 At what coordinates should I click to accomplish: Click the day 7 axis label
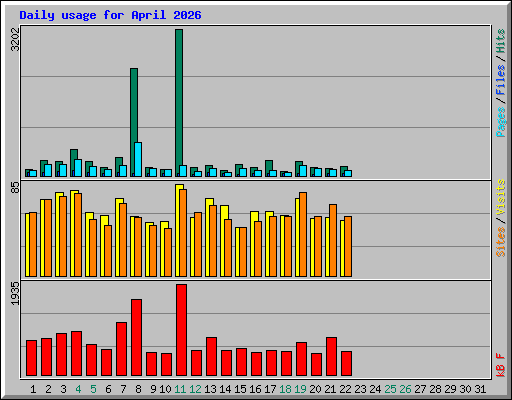tap(123, 389)
